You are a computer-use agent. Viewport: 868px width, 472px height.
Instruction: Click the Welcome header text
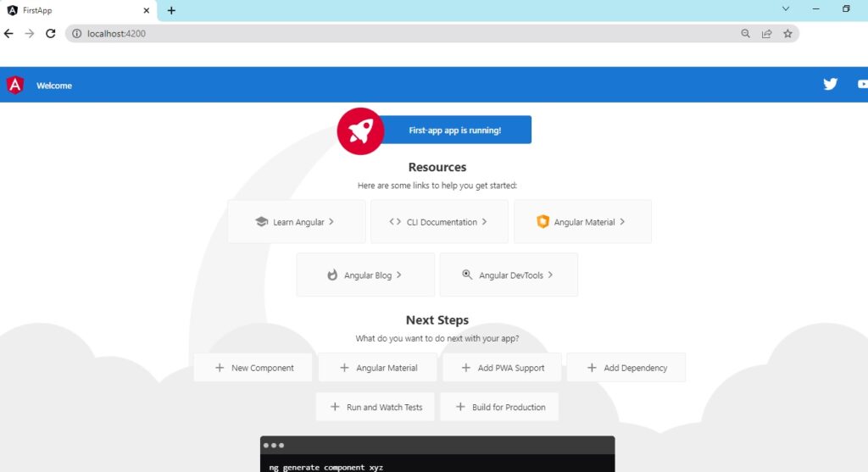click(54, 86)
